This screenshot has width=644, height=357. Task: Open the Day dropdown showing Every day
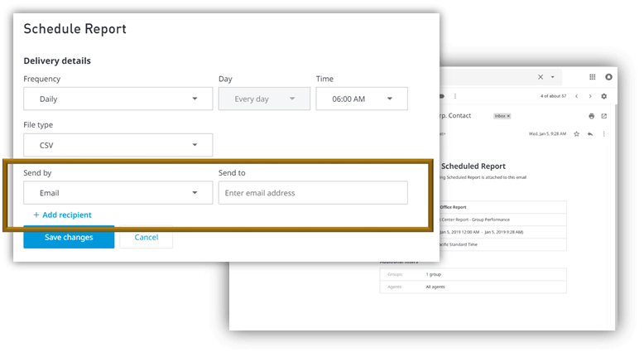[264, 99]
